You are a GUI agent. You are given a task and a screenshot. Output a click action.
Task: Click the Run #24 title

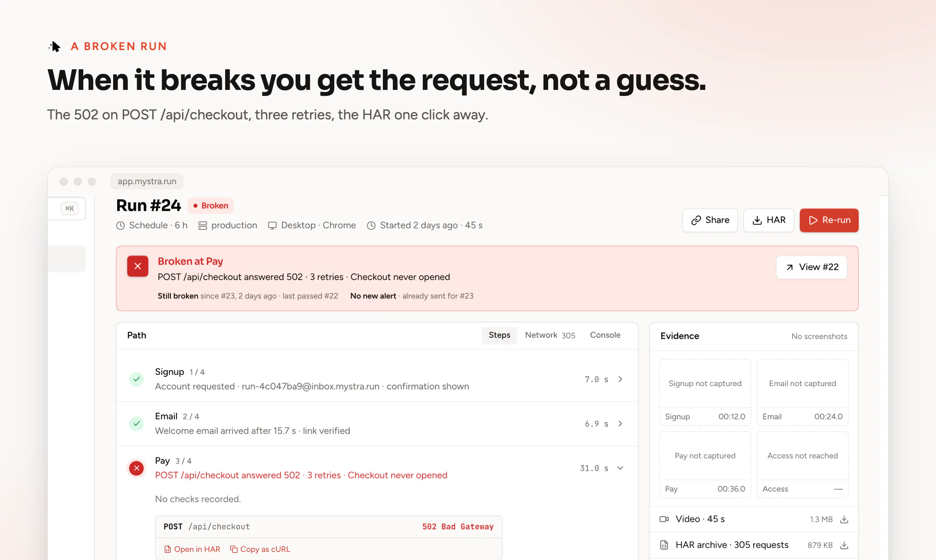(149, 206)
